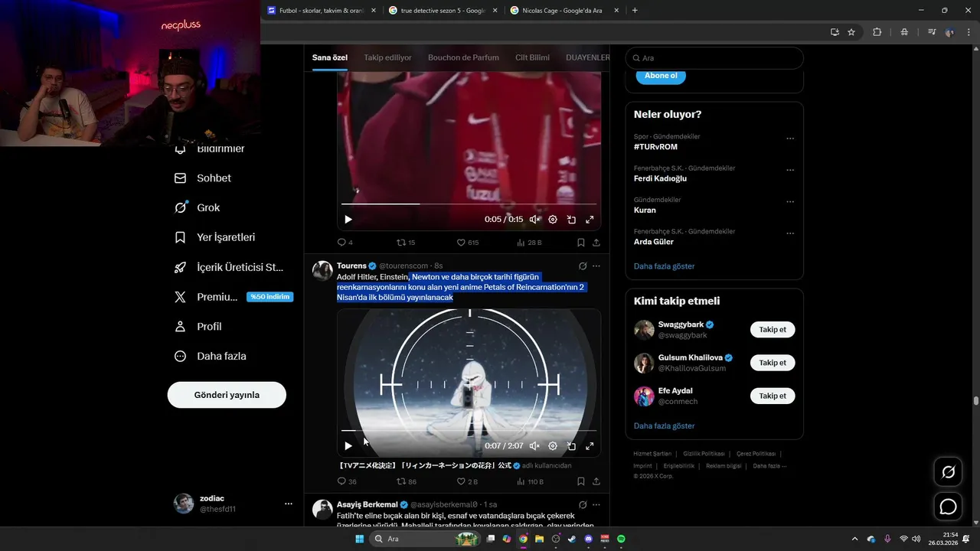Screen dimensions: 980x551
Task: Switch to the Bouchon de Parfum tab
Action: point(463,57)
